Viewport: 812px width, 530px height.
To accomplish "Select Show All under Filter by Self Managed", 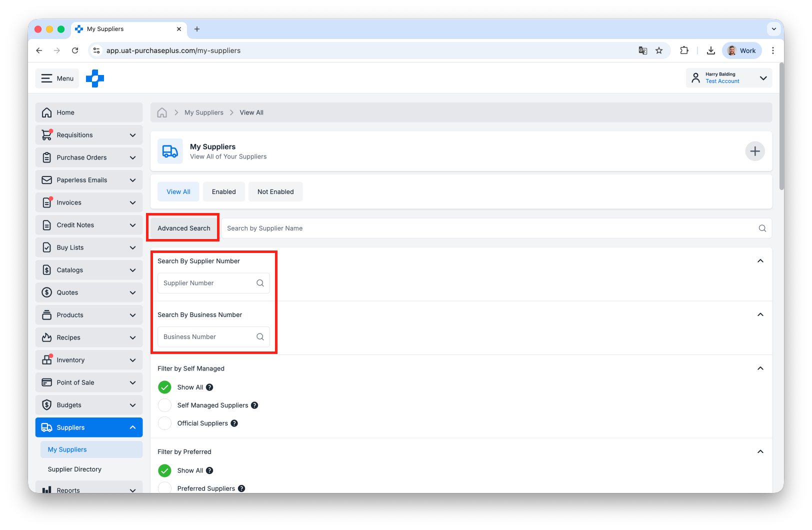I will [165, 387].
